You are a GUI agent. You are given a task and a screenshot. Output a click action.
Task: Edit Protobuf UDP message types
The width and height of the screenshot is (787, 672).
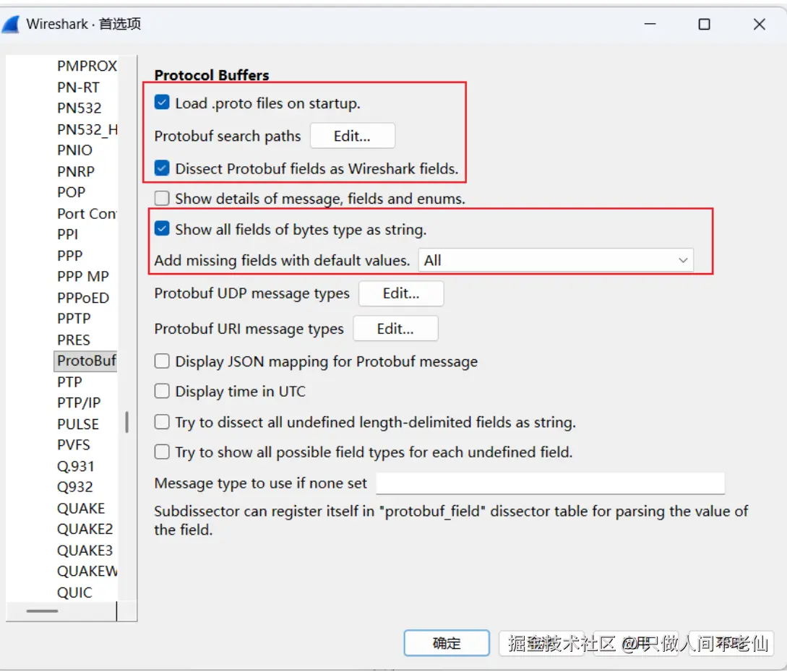click(x=401, y=293)
